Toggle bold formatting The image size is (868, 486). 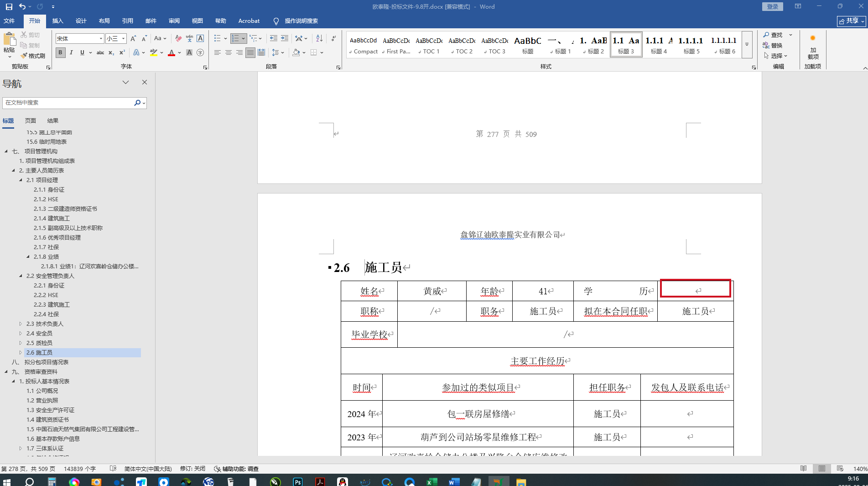60,52
